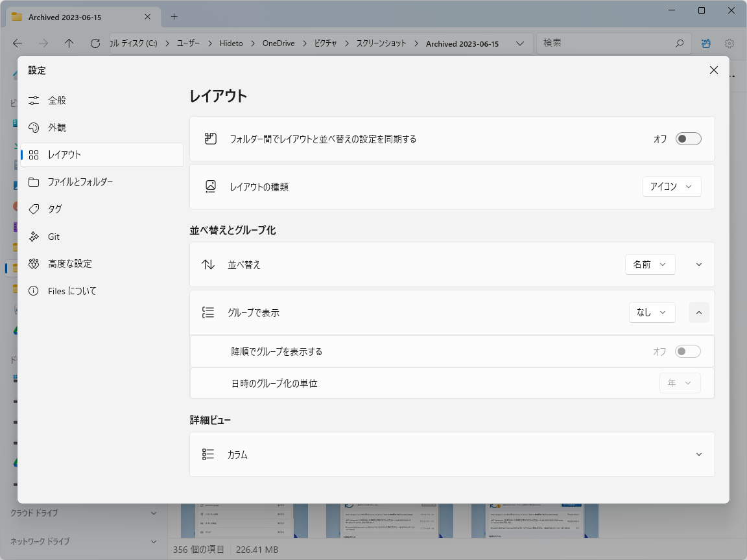Toggle フォルダー間でレイアウトと並べ替えの設定を同期する switch

click(688, 138)
